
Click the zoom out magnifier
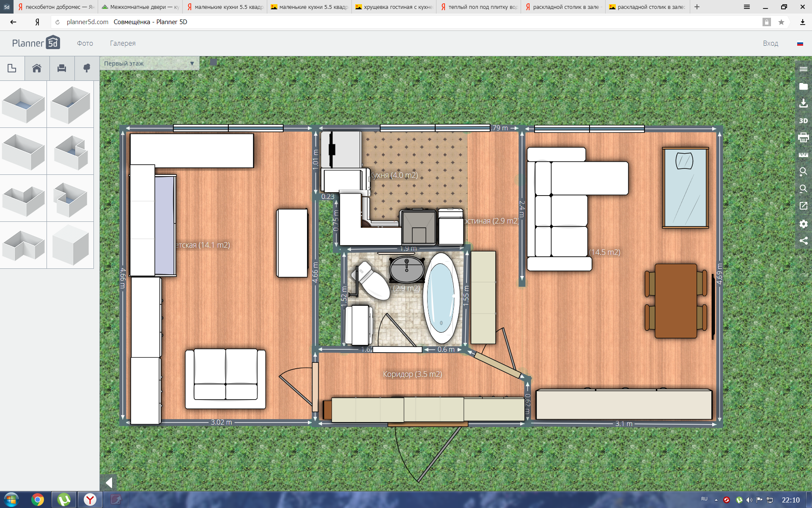click(803, 189)
